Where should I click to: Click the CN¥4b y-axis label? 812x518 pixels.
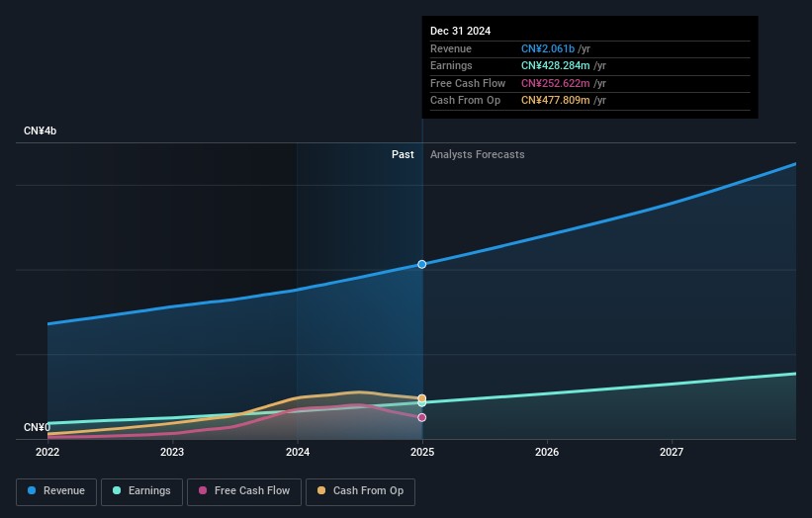pyautogui.click(x=41, y=130)
